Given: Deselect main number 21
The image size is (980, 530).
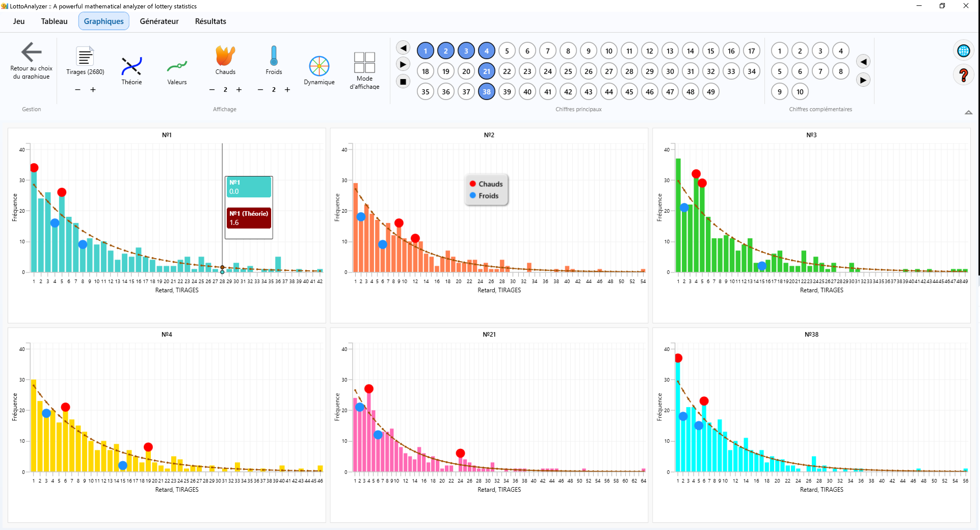Looking at the screenshot, I should click(486, 71).
